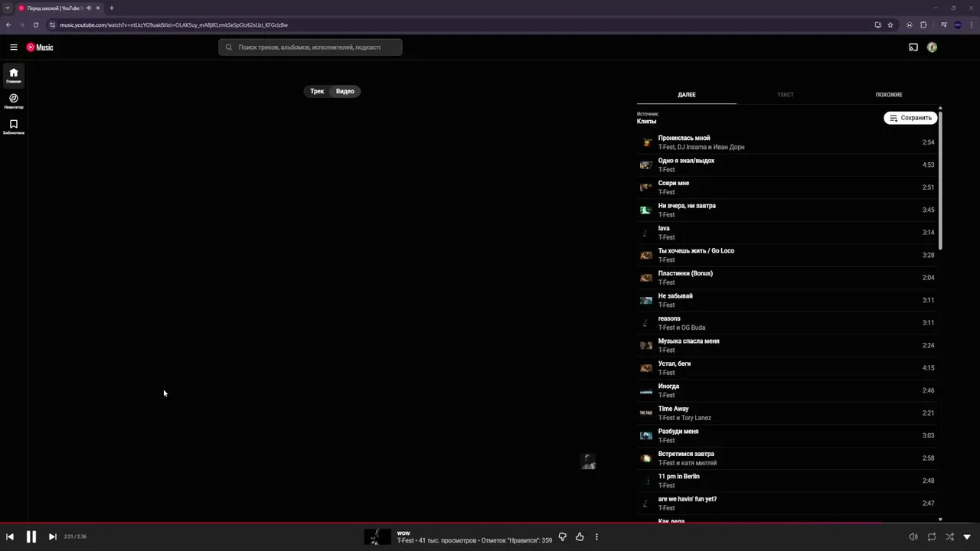The height and width of the screenshot is (551, 980).
Task: Play lava from the queue
Action: pyautogui.click(x=786, y=233)
